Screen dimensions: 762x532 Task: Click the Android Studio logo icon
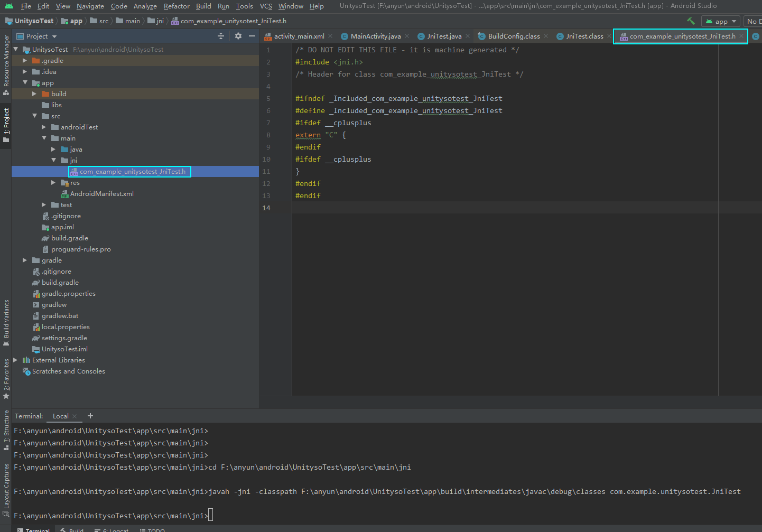[x=8, y=6]
